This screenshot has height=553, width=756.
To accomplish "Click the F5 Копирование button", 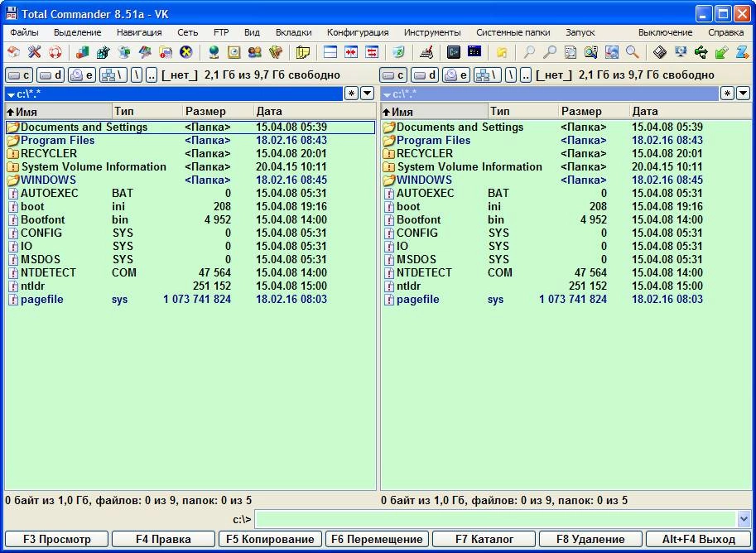I will click(x=270, y=539).
